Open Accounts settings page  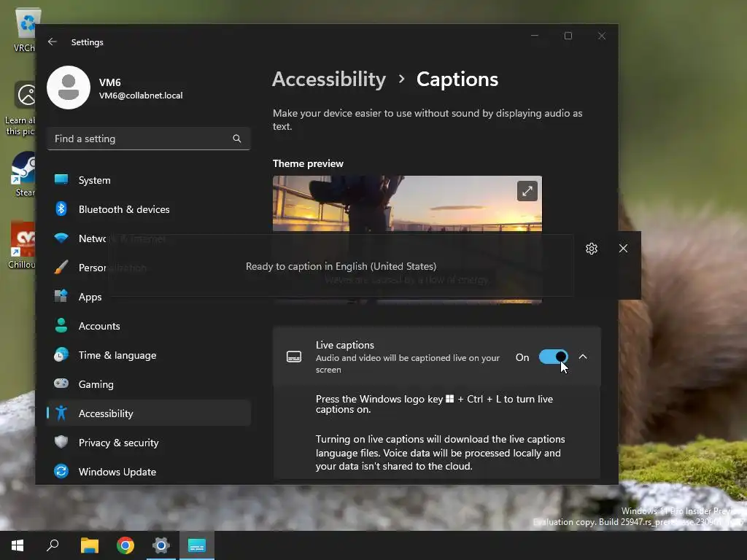[149, 326]
